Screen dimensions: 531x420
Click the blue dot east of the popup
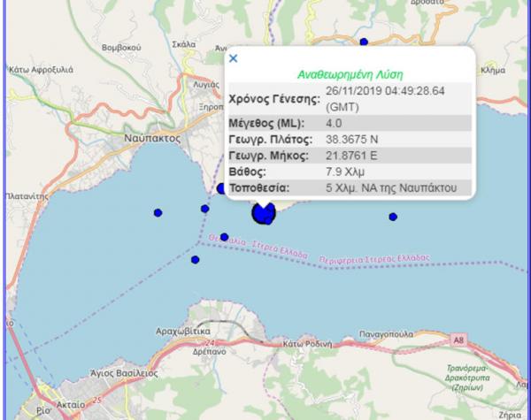pos(393,217)
